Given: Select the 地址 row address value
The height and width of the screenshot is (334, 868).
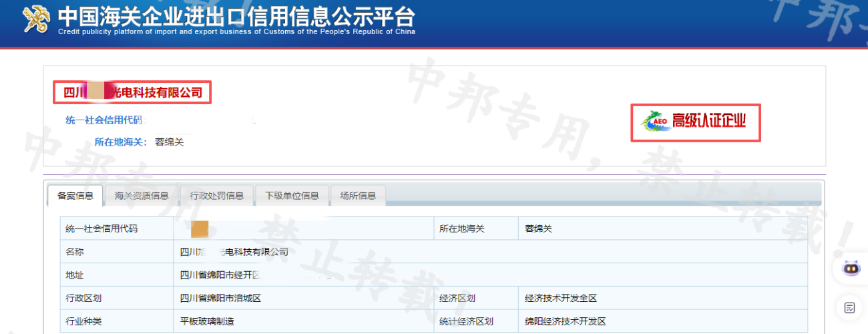Looking at the screenshot, I should pyautogui.click(x=220, y=275).
